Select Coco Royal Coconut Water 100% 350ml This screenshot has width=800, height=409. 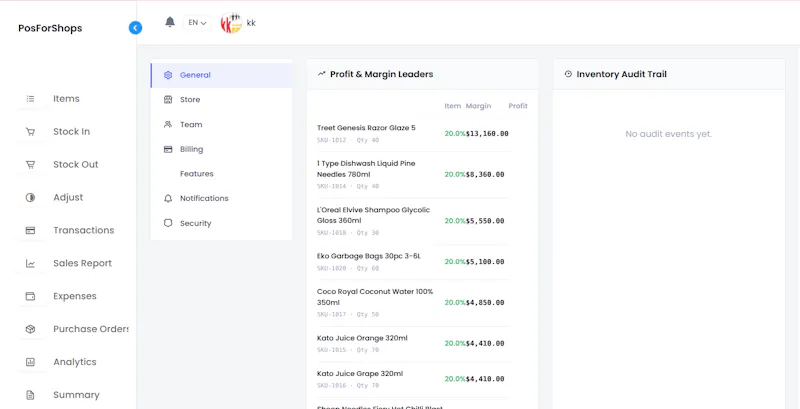click(413, 302)
